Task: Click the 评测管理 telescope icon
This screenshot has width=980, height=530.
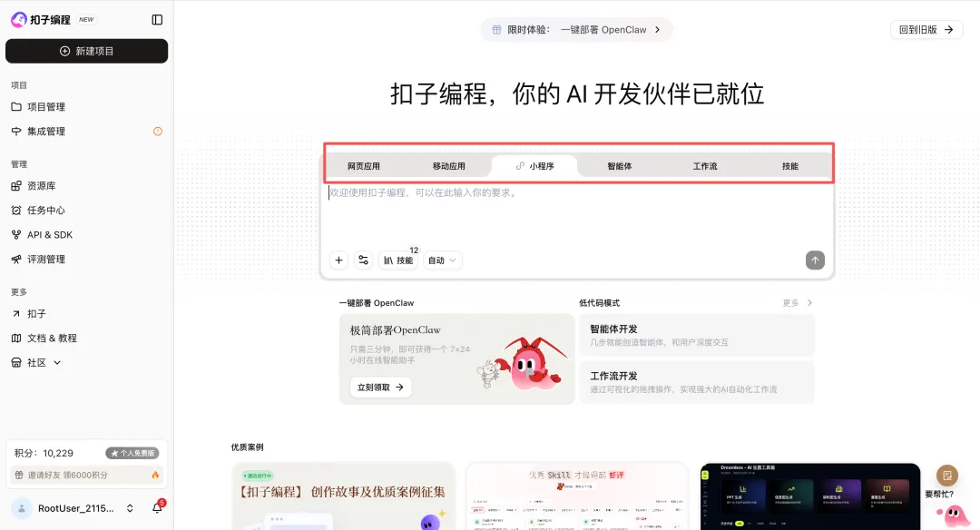Action: pos(16,260)
